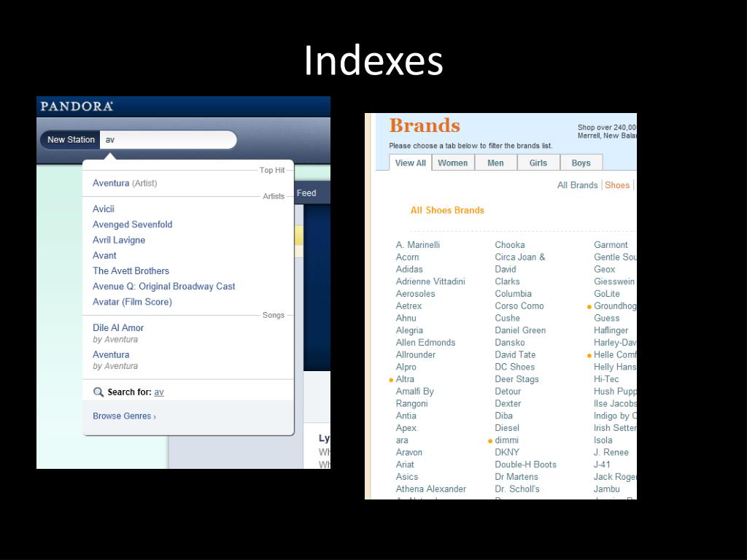Open the Cushe brand link
Viewport: 747px width, 560px height.
pyautogui.click(x=508, y=318)
